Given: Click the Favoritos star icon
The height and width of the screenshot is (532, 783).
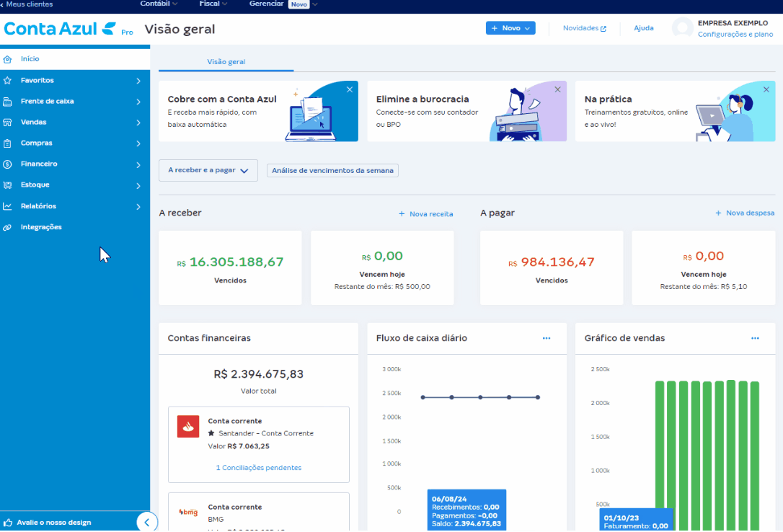Looking at the screenshot, I should click(x=7, y=80).
